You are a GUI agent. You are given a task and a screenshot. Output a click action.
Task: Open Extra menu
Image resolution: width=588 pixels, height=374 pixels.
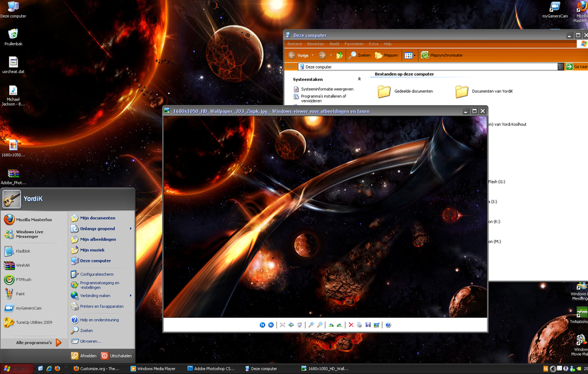click(374, 44)
